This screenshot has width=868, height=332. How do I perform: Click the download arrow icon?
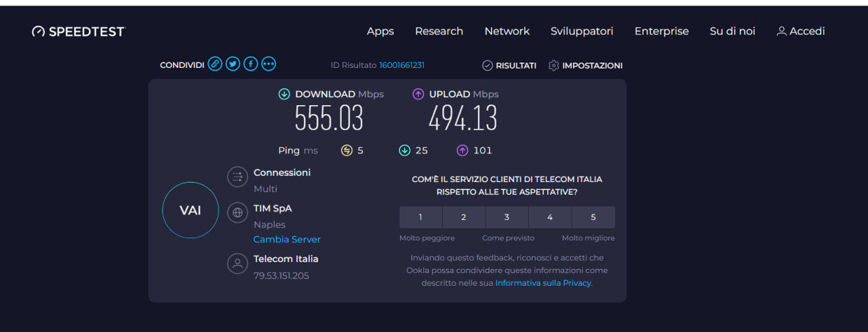pyautogui.click(x=284, y=94)
